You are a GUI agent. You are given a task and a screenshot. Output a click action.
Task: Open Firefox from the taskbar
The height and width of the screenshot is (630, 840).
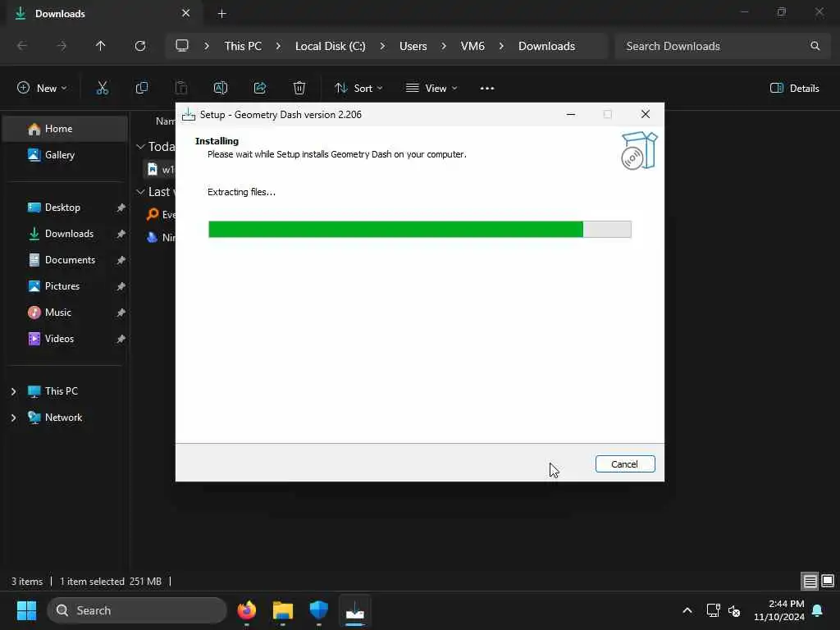246,610
